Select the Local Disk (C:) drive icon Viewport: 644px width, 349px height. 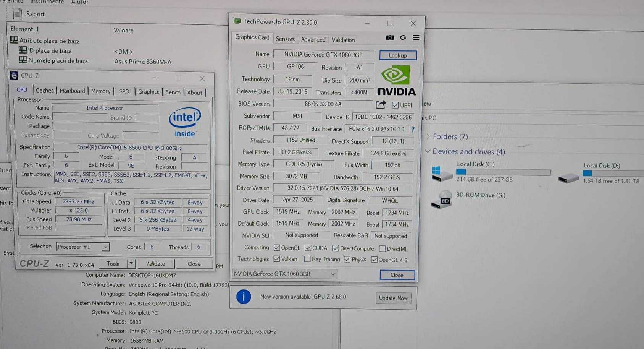tap(441, 174)
